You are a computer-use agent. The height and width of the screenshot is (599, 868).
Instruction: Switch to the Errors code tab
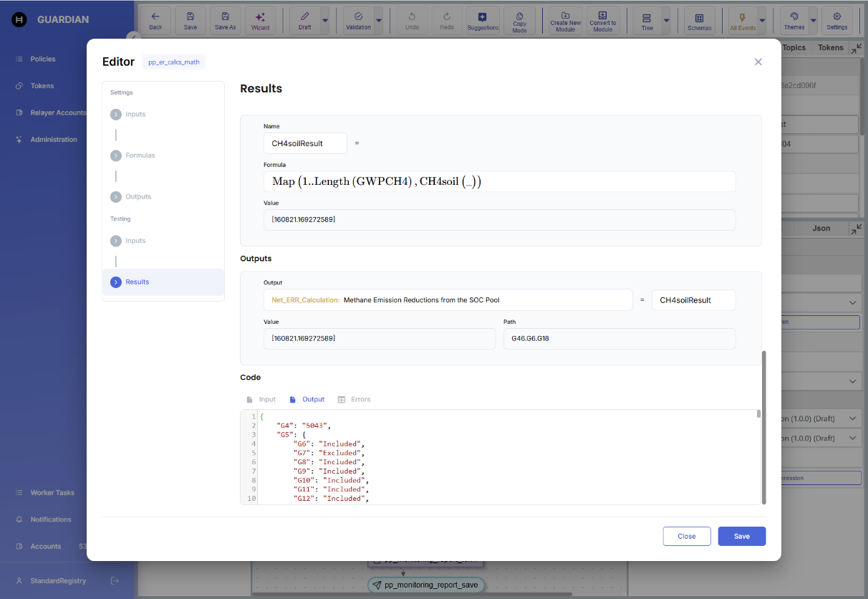pyautogui.click(x=355, y=399)
